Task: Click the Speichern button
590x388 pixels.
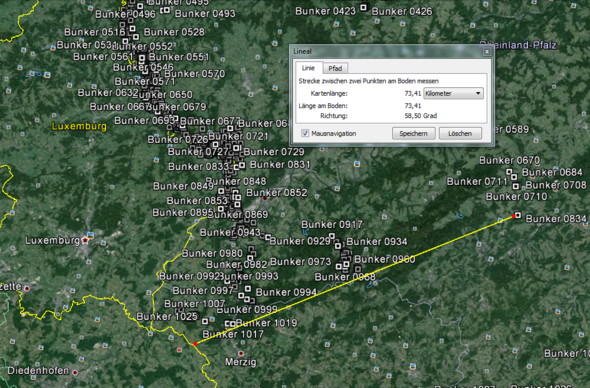Action: point(414,133)
